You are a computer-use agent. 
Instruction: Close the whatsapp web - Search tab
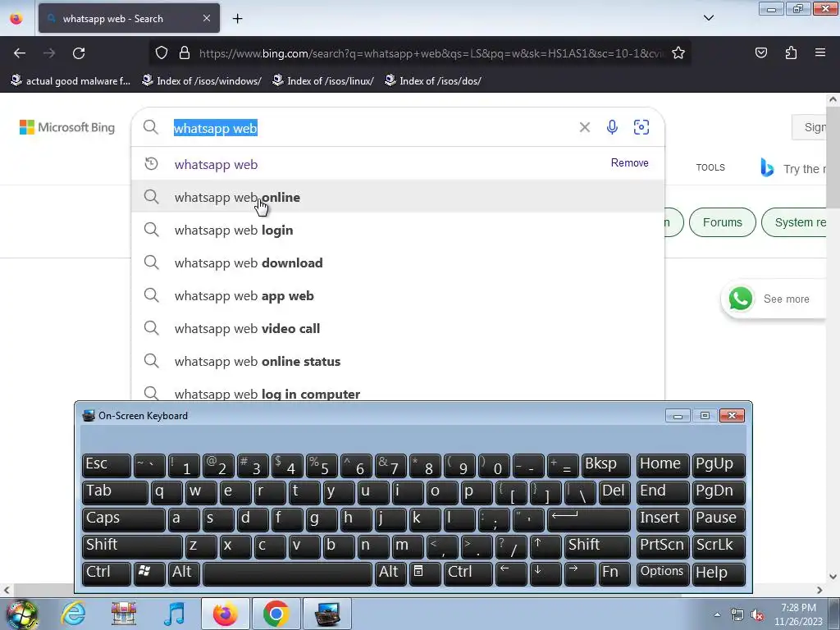click(207, 18)
